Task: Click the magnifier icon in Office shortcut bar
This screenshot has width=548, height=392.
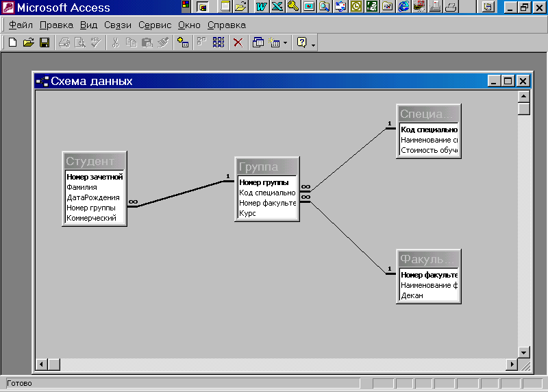Action: [x=324, y=7]
